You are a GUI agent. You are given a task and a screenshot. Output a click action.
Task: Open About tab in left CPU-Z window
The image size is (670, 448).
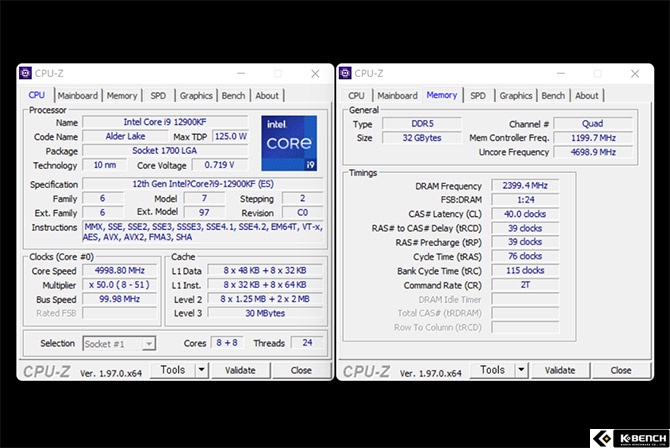267,95
